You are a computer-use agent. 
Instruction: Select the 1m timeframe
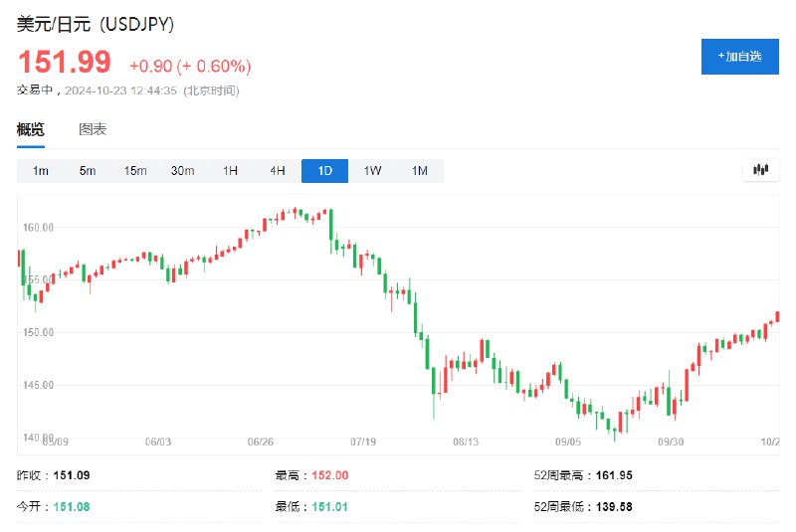pyautogui.click(x=41, y=171)
